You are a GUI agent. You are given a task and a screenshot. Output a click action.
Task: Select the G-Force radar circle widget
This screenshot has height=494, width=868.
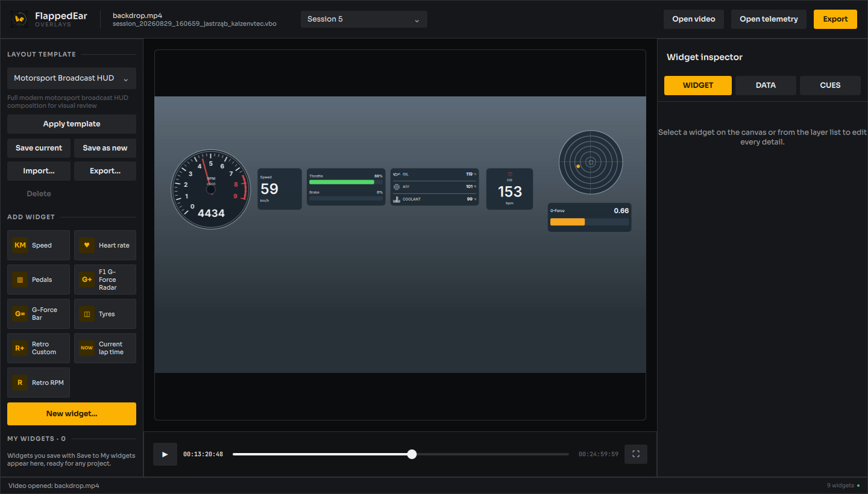[x=591, y=163]
